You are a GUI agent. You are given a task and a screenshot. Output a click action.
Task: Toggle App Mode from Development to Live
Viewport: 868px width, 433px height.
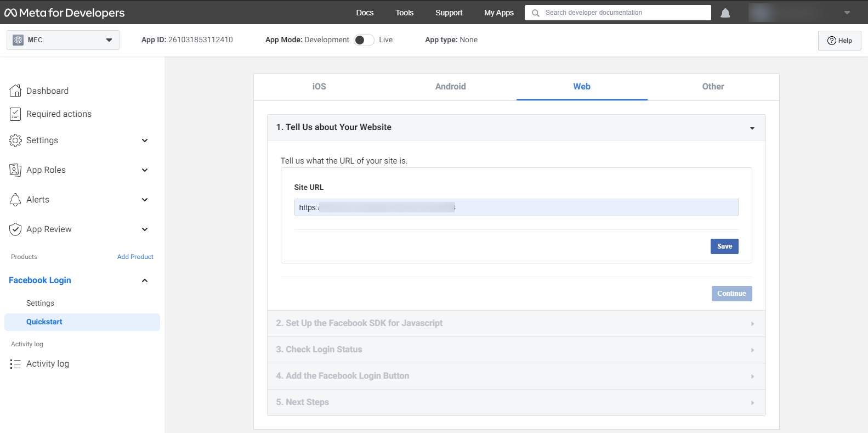tap(364, 40)
